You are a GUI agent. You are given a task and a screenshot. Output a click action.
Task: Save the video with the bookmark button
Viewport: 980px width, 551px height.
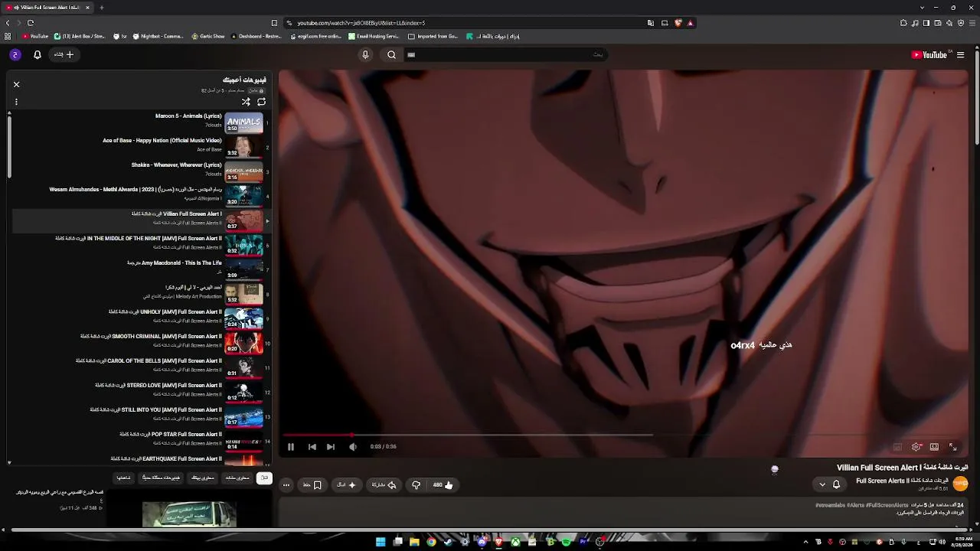tap(312, 484)
